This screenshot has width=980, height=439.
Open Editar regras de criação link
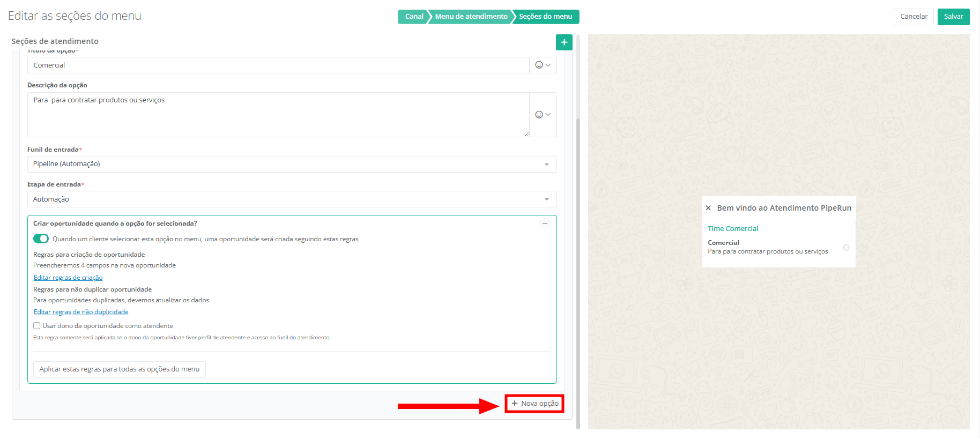[x=68, y=278]
